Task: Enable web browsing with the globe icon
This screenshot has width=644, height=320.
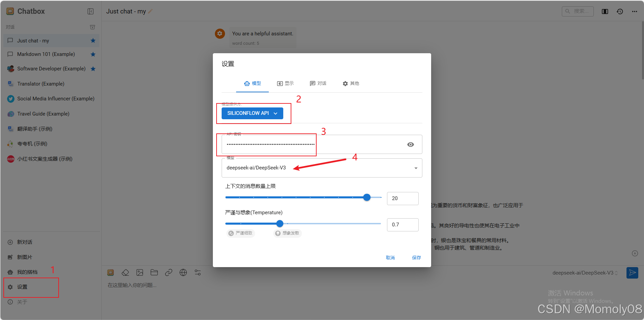Action: coord(183,273)
